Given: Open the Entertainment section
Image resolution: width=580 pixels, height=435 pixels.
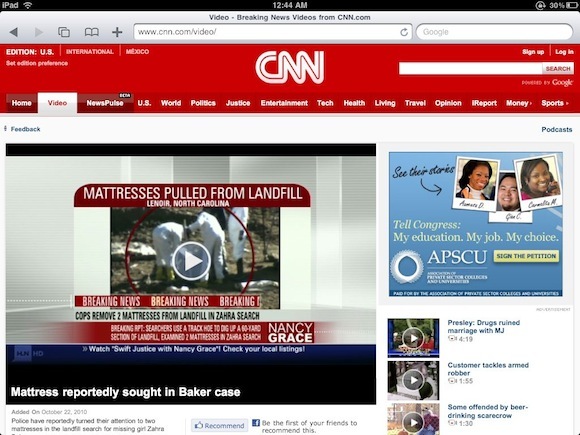Looking at the screenshot, I should pyautogui.click(x=284, y=103).
